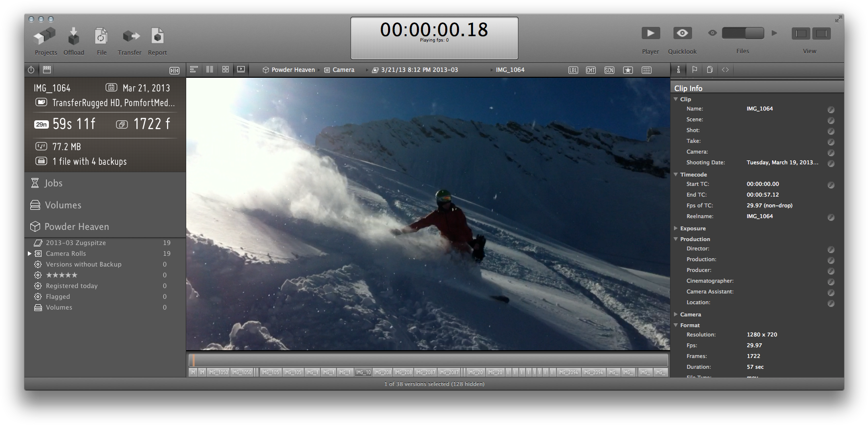Open the Report toolbar icon
This screenshot has width=868, height=425.
coord(157,37)
